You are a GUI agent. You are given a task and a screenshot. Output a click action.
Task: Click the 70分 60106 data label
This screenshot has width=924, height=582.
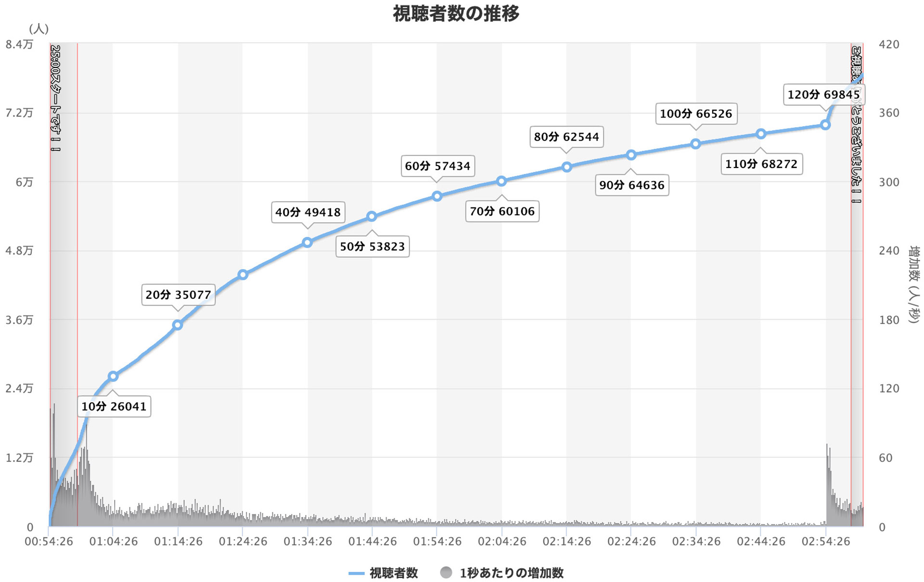point(502,211)
